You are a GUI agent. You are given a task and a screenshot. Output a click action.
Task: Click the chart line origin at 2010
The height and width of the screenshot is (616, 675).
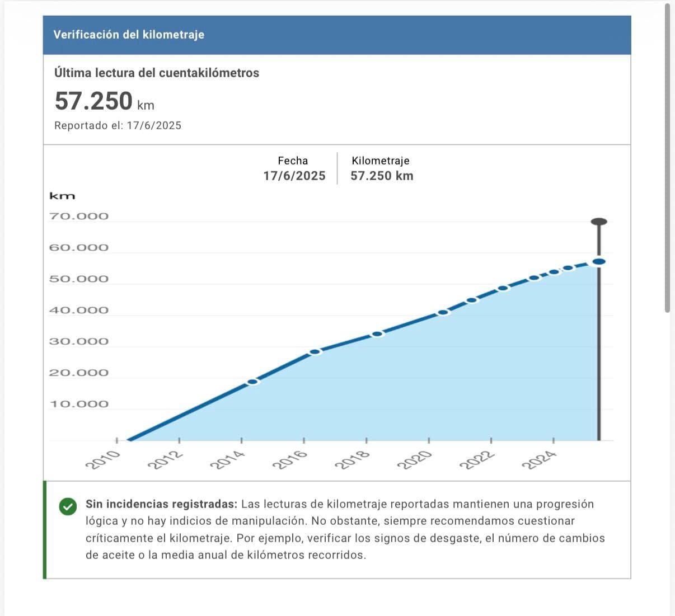click(129, 440)
